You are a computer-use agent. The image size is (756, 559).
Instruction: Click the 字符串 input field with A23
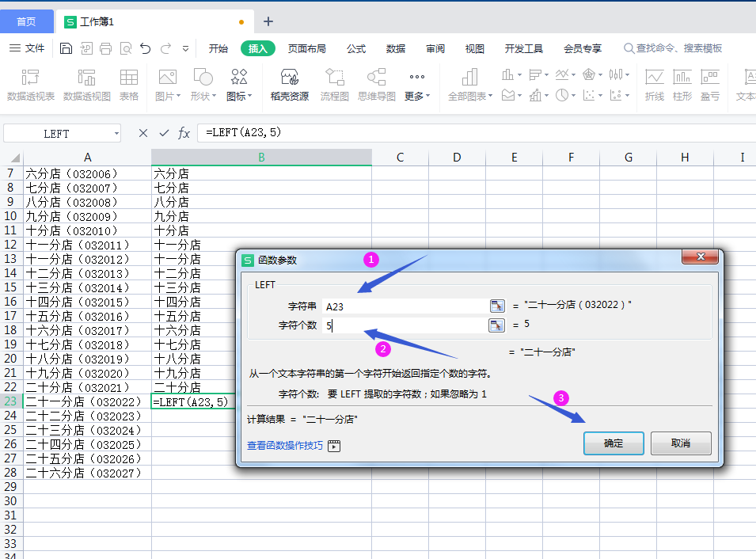click(x=405, y=306)
